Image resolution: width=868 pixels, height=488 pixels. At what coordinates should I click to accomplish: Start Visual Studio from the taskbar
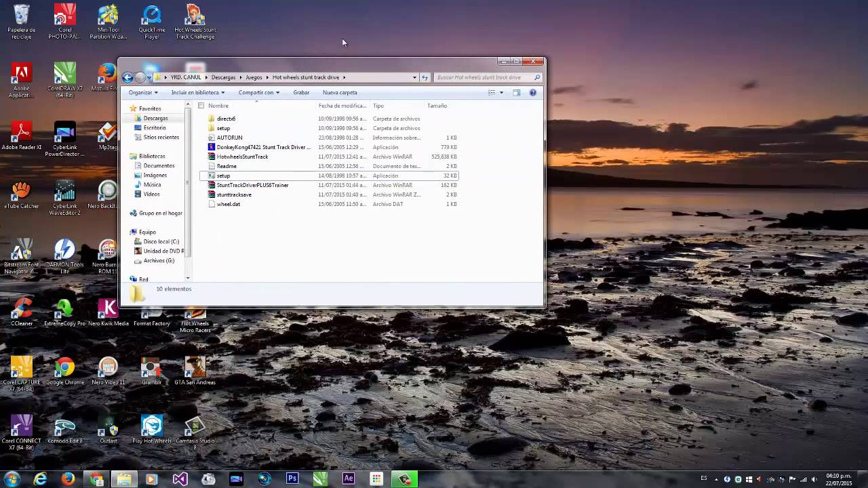180,479
